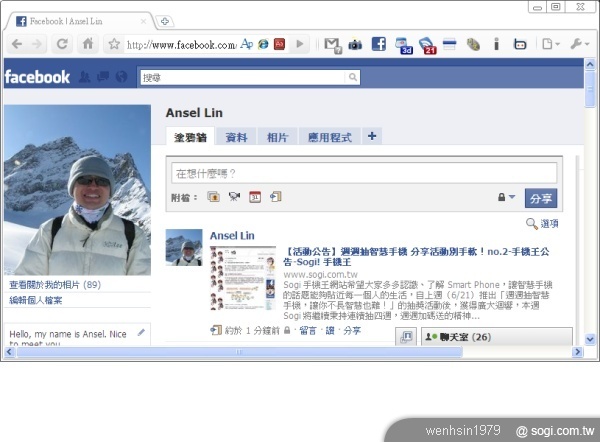Go back with the browser back arrow
Viewport: 600px width, 442px height.
(17, 44)
